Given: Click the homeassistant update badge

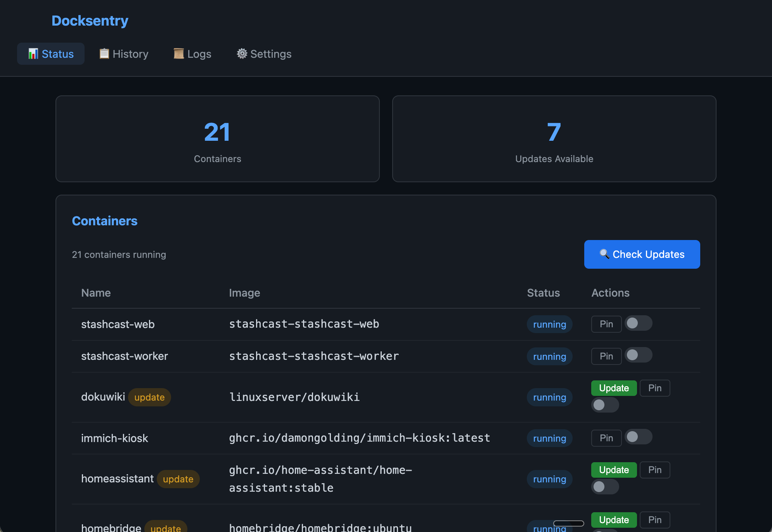Looking at the screenshot, I should [178, 479].
